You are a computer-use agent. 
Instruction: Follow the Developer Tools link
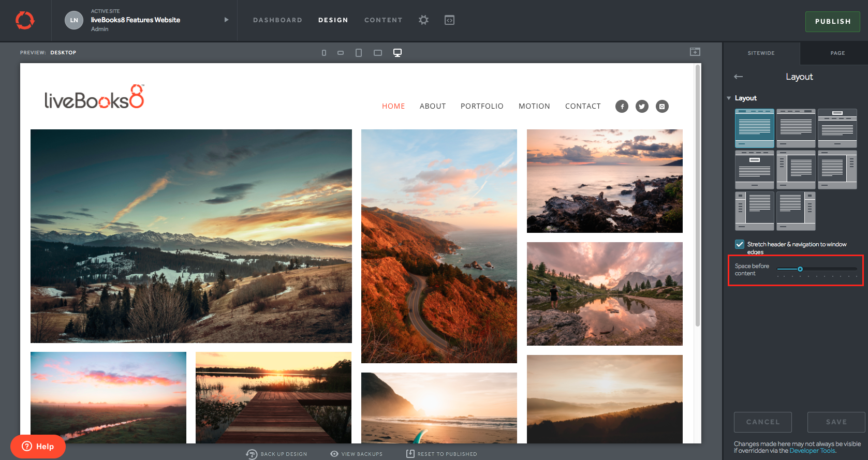812,451
